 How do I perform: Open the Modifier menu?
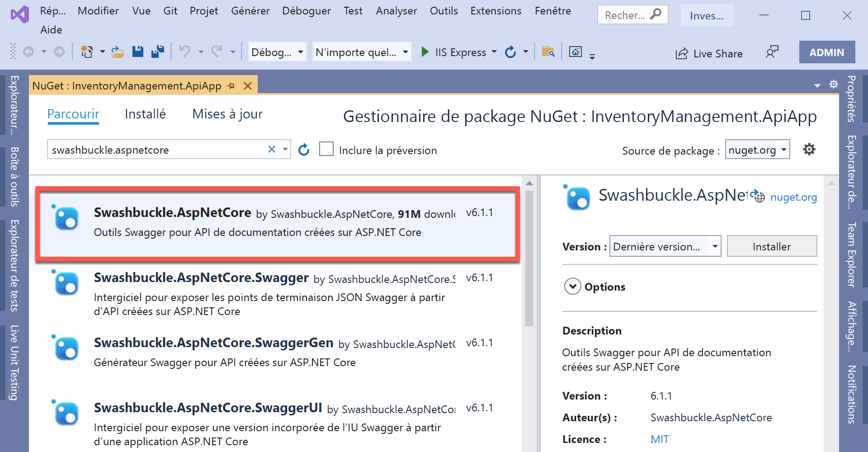point(98,11)
